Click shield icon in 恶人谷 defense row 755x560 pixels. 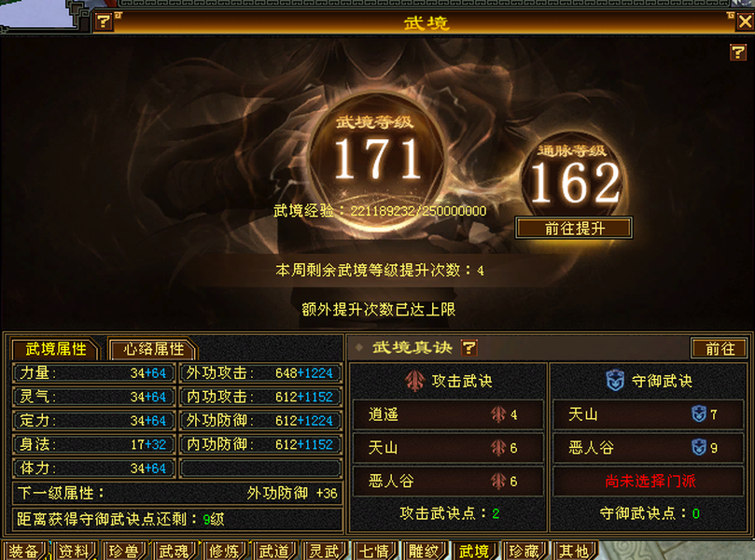[x=699, y=447]
